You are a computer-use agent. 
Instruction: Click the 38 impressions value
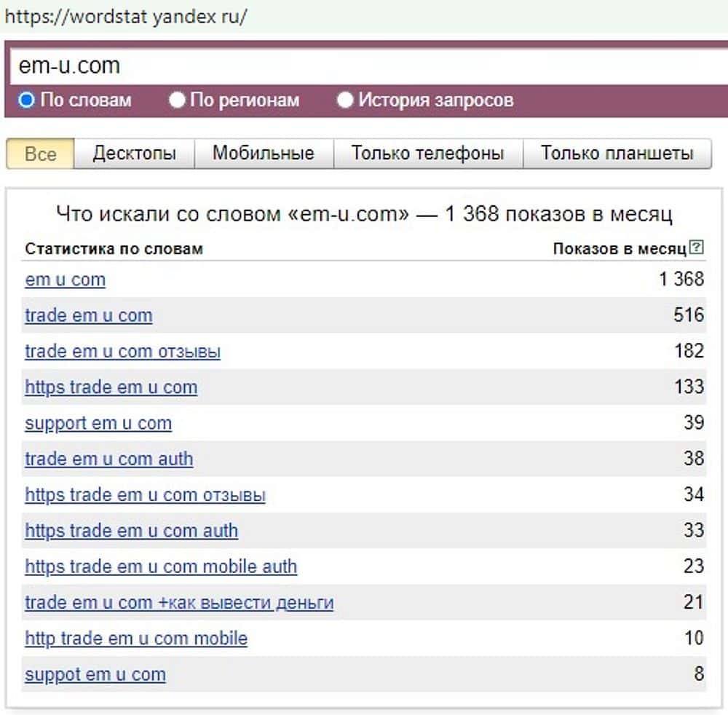pos(694,459)
